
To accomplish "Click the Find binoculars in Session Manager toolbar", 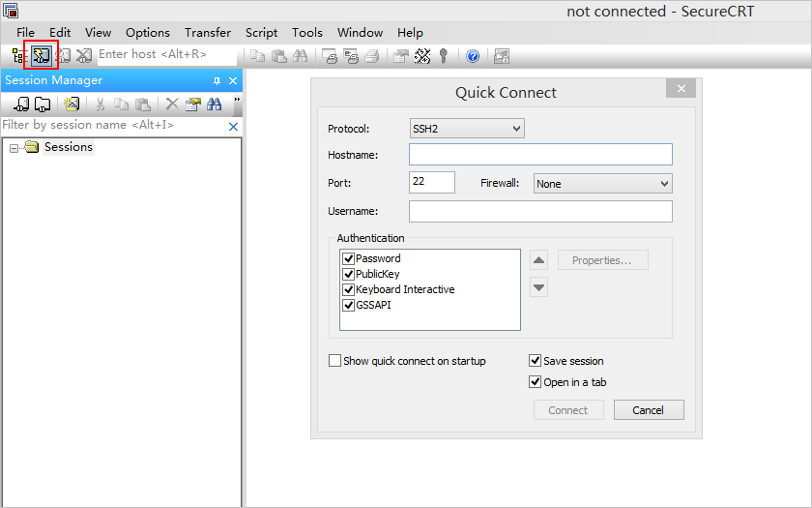I will click(214, 105).
